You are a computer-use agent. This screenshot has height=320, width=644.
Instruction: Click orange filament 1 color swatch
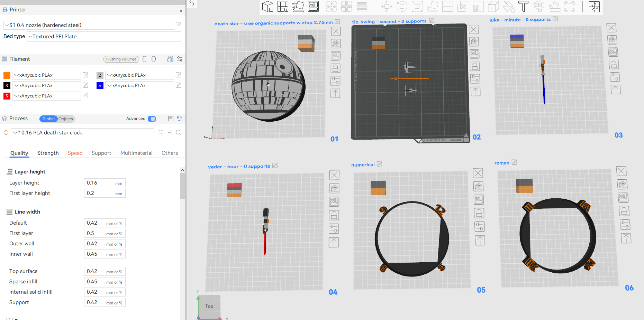7,75
